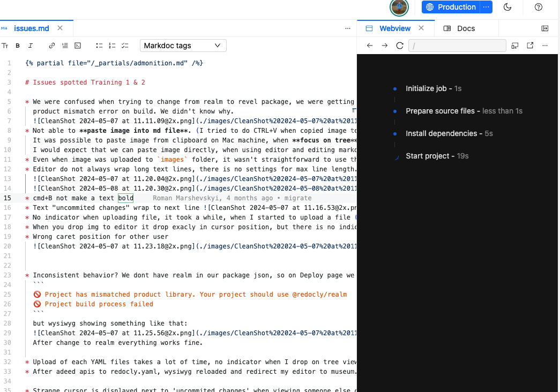Image resolution: width=560 pixels, height=392 pixels.
Task: Click the image link on line 20
Action: point(195,246)
